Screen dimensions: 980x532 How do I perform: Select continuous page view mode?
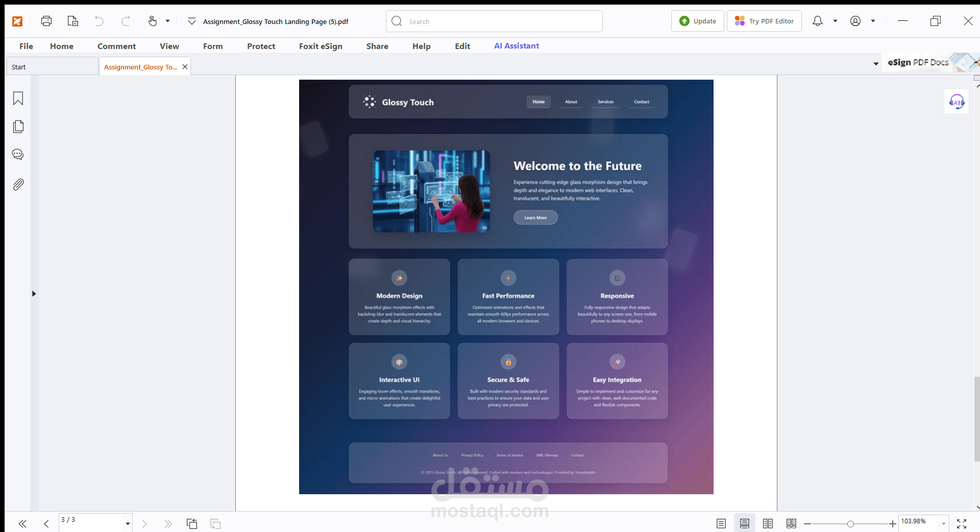[x=745, y=523]
